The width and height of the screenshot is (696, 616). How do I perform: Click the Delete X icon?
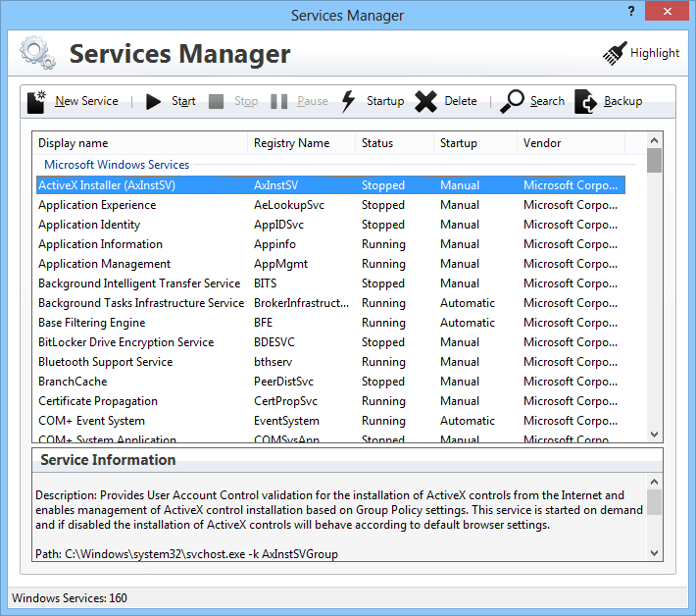pos(425,102)
